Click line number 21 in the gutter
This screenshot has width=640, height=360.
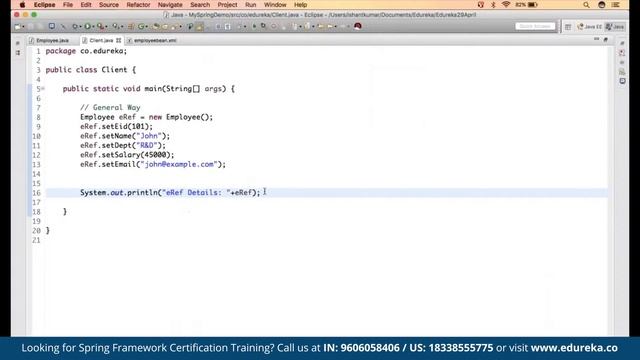(x=36, y=240)
